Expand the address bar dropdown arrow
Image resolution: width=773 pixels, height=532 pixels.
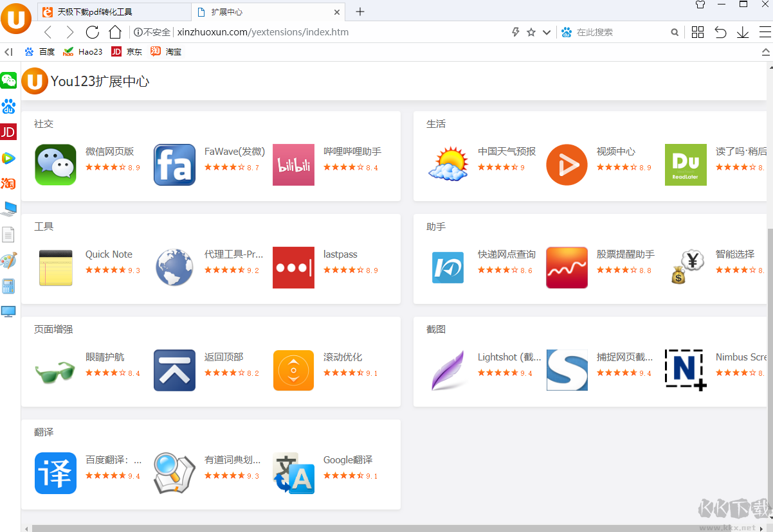point(547,32)
